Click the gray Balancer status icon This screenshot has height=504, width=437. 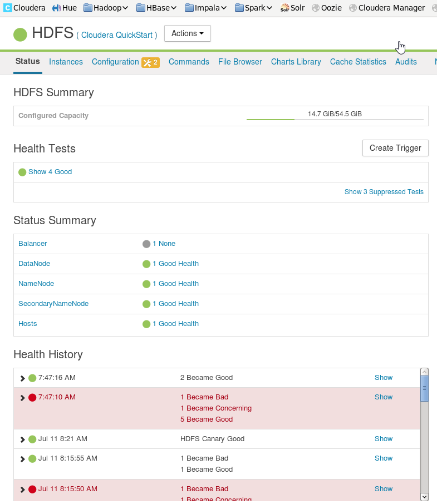pyautogui.click(x=146, y=244)
